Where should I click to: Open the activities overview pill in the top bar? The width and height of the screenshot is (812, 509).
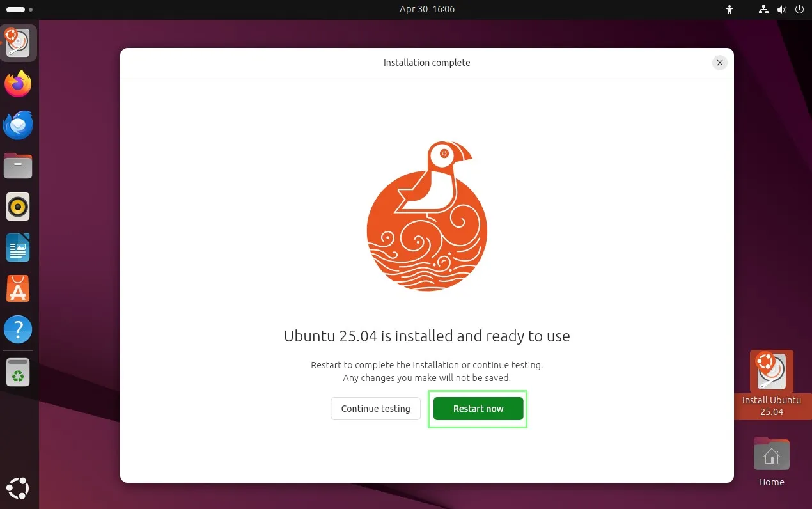pyautogui.click(x=19, y=10)
